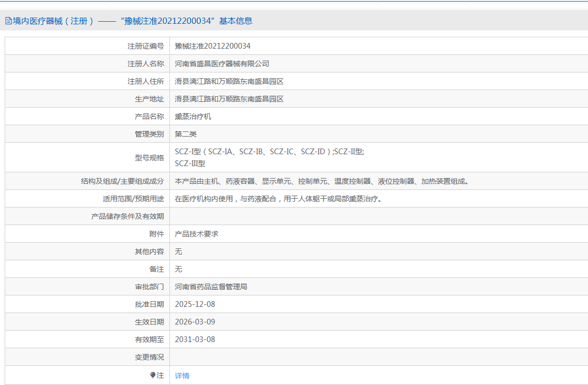Click the 注册证编号 label cell
588x385 pixels.
[146, 46]
